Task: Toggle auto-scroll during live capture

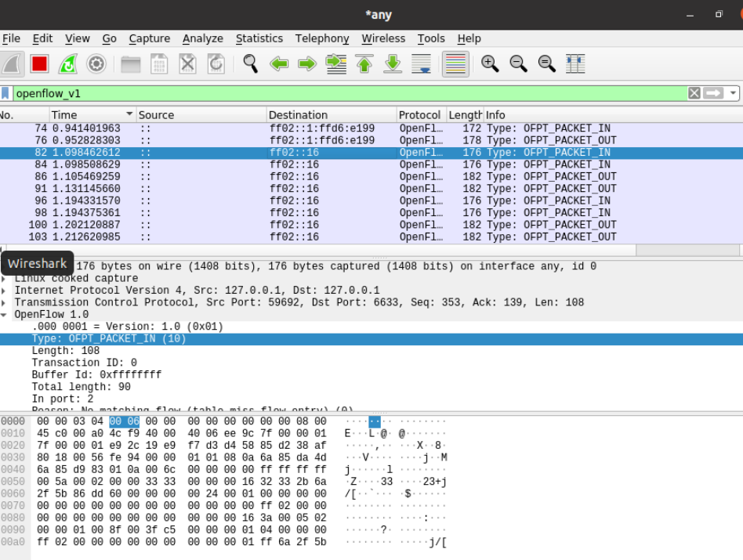Action: (x=421, y=63)
